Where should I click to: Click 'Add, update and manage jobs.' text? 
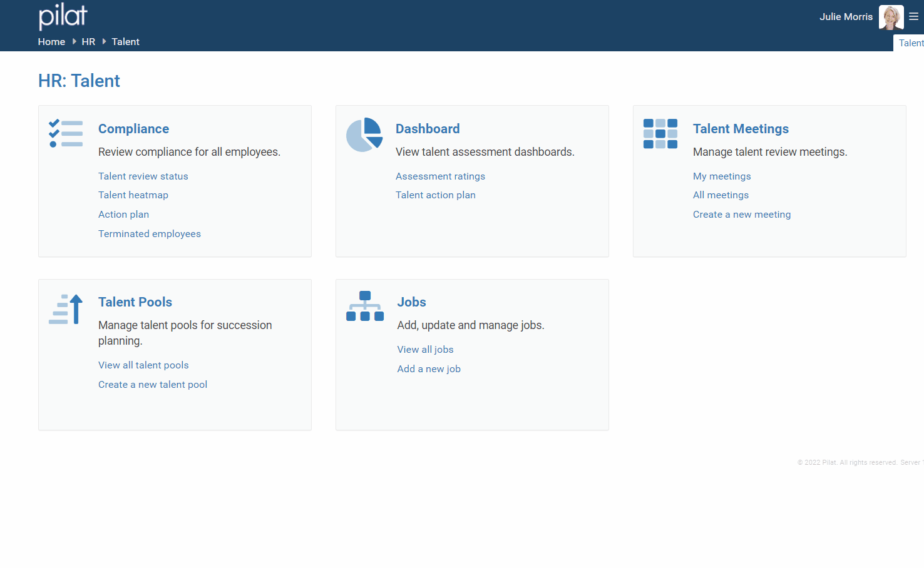[471, 325]
